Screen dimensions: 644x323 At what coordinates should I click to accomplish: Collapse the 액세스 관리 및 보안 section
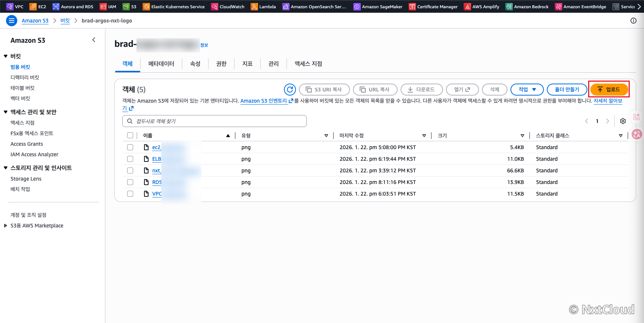6,112
